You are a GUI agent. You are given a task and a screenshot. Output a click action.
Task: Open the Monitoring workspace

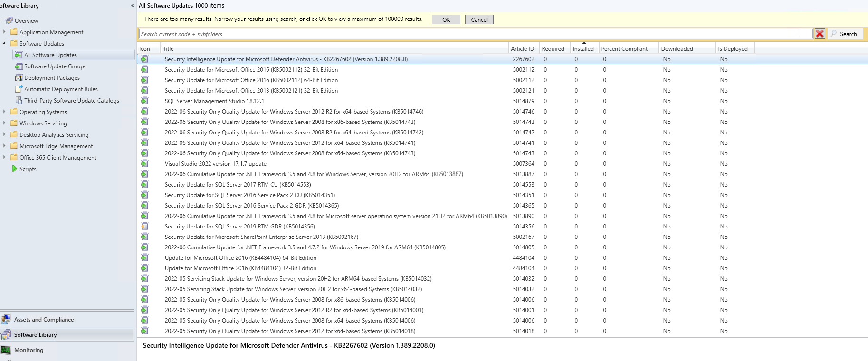pos(67,350)
